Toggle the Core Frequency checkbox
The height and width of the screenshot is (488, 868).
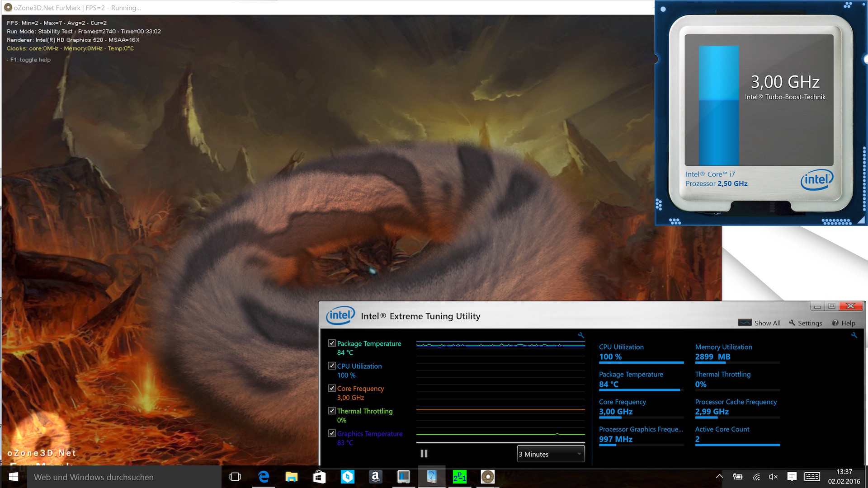tap(332, 388)
